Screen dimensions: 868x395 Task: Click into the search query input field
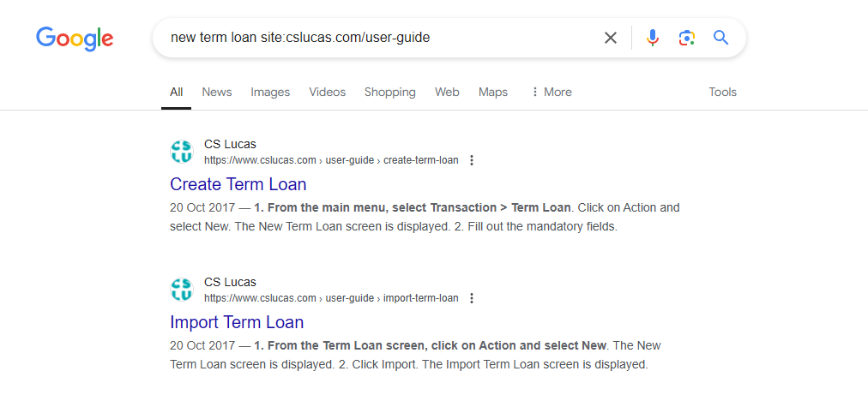tap(382, 38)
